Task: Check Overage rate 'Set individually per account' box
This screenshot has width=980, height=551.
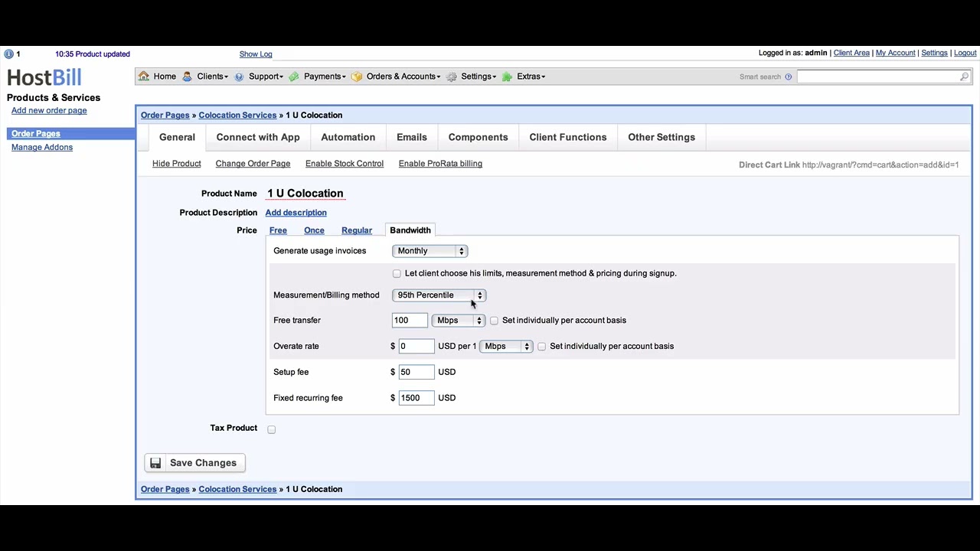Action: coord(541,347)
